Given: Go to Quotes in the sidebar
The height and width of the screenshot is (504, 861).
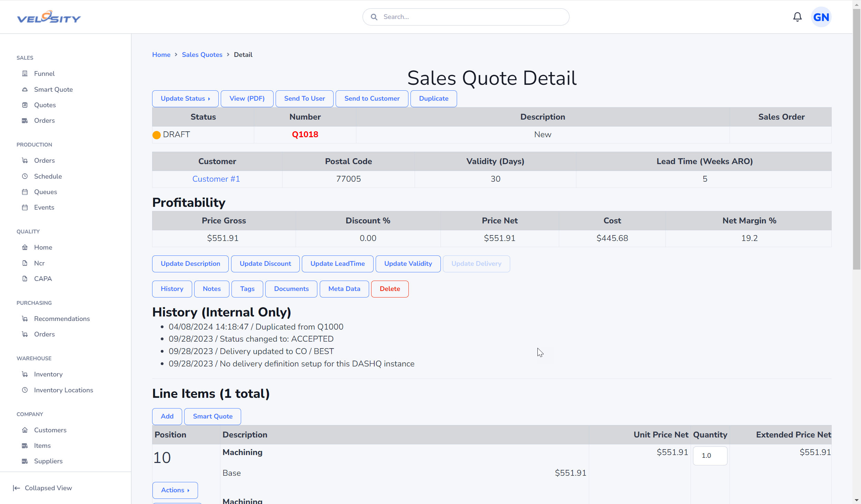Looking at the screenshot, I should pos(45,105).
